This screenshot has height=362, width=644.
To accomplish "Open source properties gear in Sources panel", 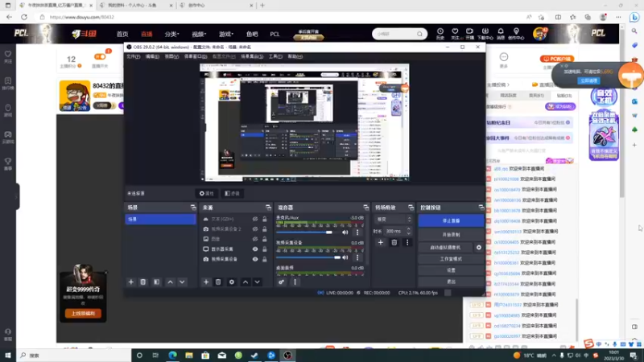I will [232, 282].
